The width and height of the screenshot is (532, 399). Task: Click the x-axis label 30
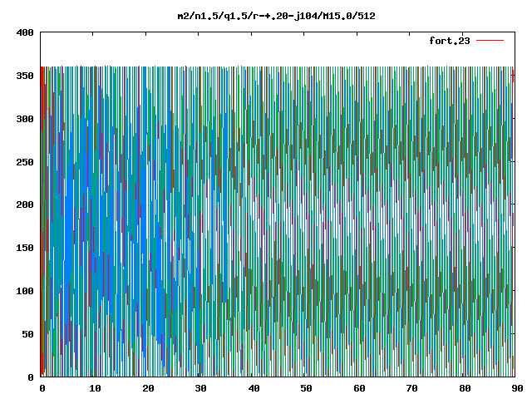pyautogui.click(x=200, y=388)
